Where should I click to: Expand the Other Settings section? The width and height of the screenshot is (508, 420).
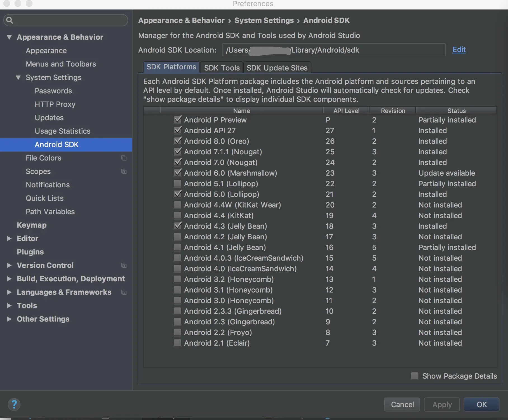9,319
